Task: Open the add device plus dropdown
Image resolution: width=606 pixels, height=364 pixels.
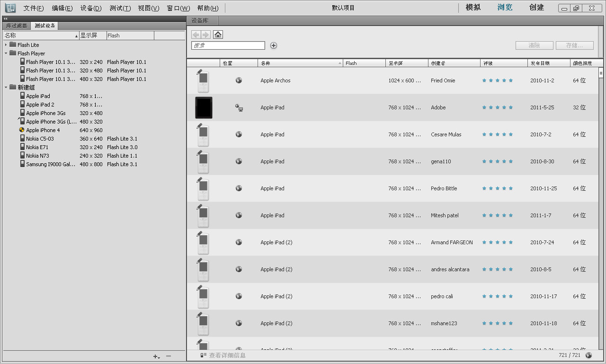Action: [157, 356]
